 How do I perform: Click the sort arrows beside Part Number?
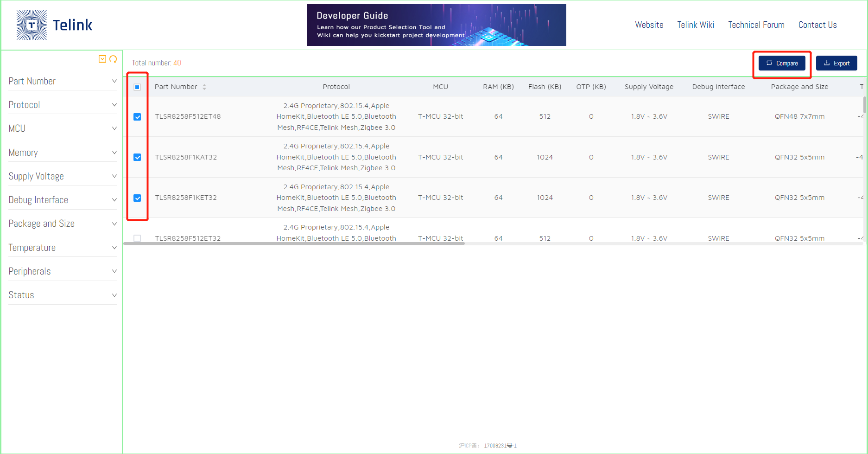204,87
